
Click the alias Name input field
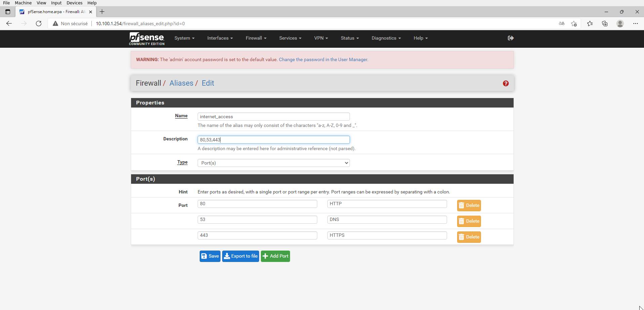point(273,117)
